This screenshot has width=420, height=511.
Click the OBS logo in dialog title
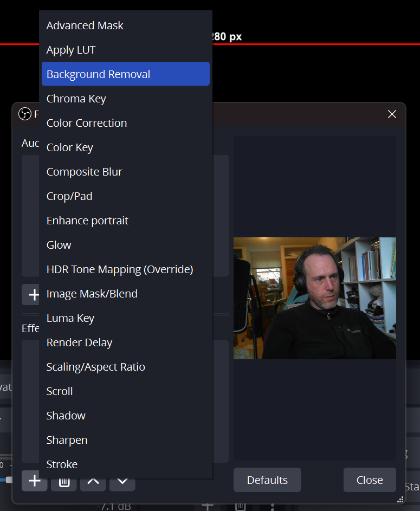(x=24, y=114)
